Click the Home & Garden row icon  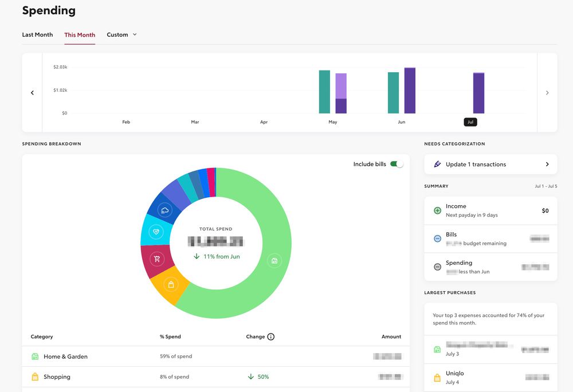point(35,356)
